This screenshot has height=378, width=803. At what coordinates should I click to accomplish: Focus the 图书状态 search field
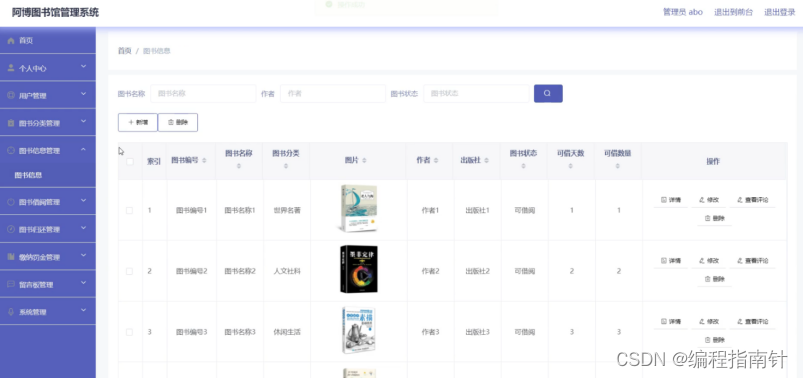pyautogui.click(x=476, y=94)
